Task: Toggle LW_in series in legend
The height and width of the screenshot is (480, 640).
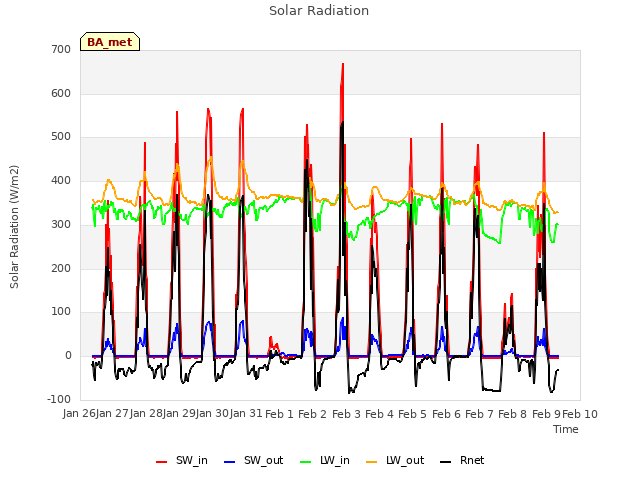Action: [324, 461]
